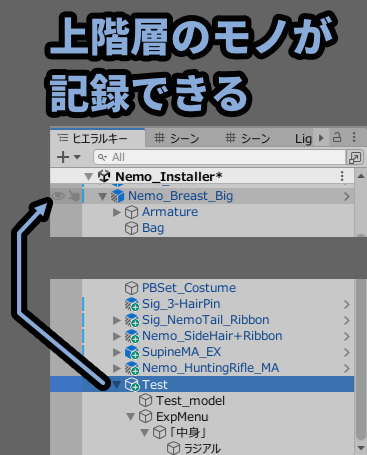Expand Nemo_HuntingRifle_MA foldout arrow

tap(116, 368)
